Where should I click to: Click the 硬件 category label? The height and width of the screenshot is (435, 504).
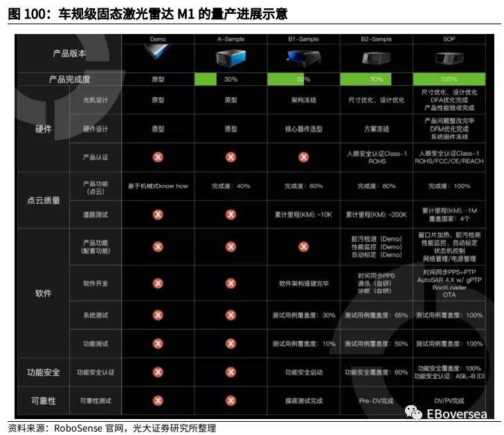[44, 129]
